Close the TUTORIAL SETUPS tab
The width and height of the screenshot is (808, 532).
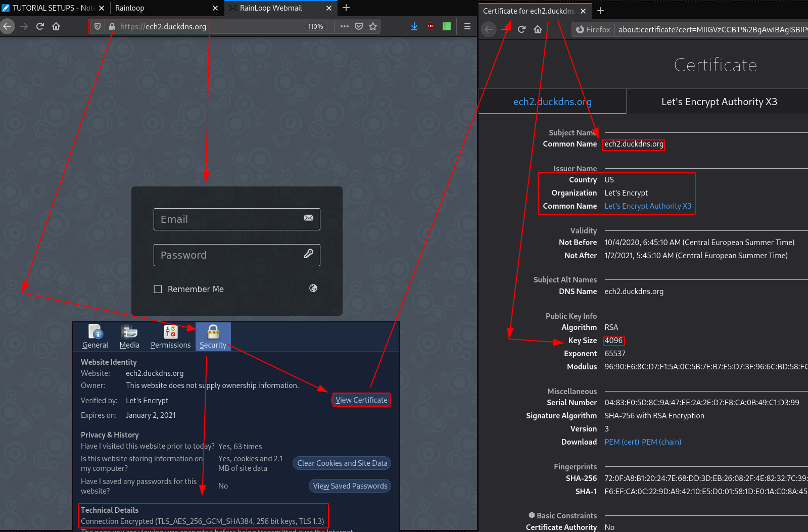101,8
